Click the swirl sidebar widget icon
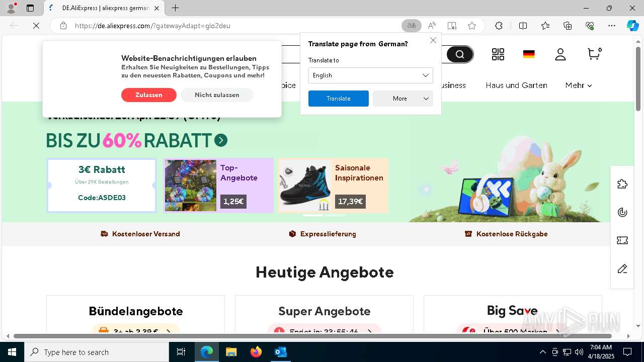The image size is (644, 362). (622, 212)
